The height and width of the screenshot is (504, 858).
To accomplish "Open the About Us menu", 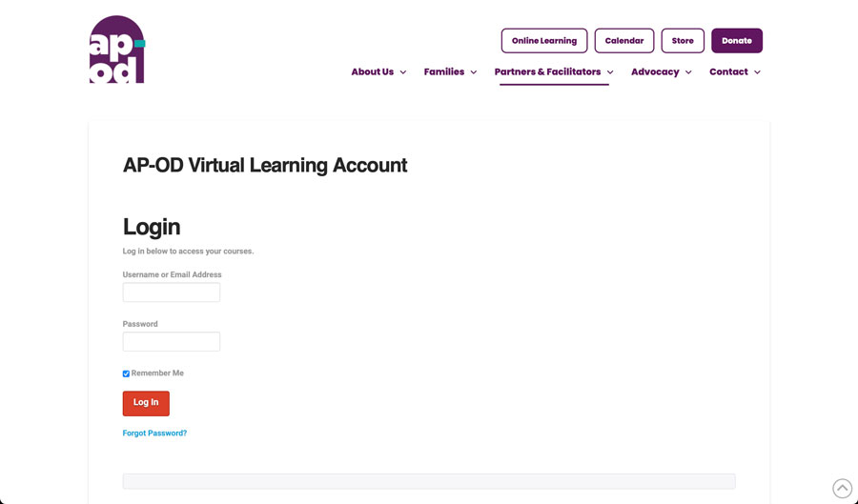I will click(373, 71).
